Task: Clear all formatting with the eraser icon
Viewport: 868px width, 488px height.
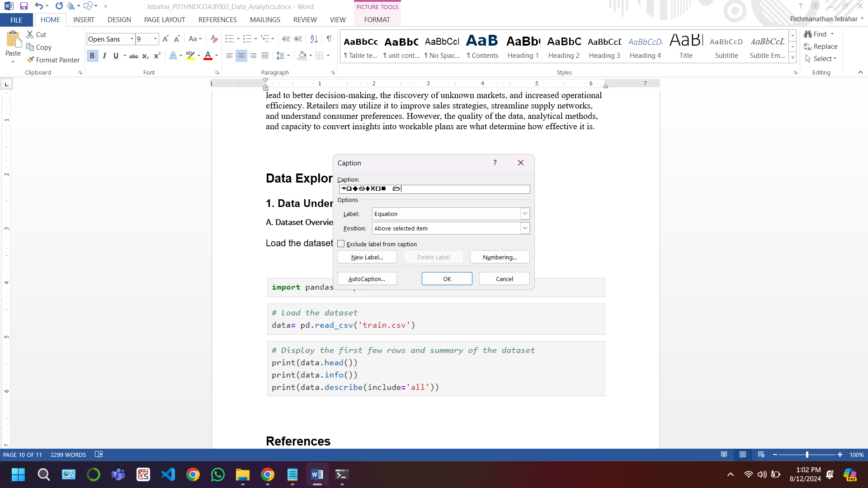Action: coord(214,39)
